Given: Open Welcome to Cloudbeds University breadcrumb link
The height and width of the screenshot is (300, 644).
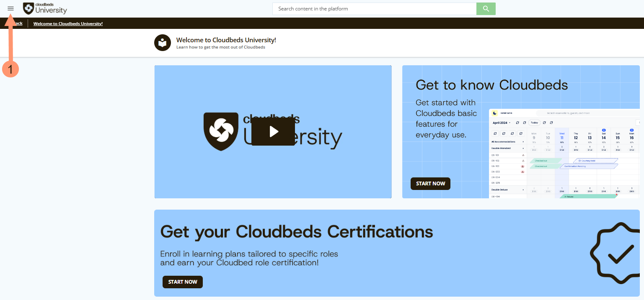Looking at the screenshot, I should [68, 23].
